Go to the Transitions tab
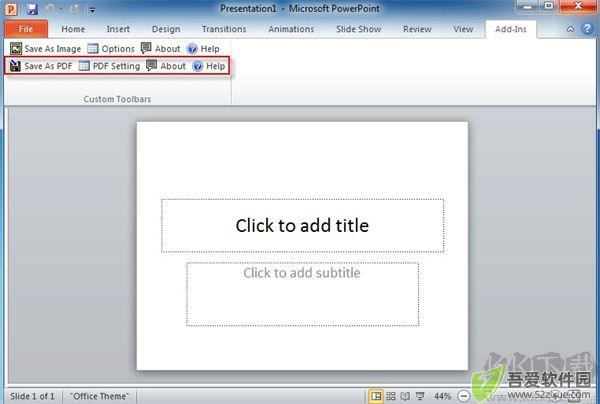 [224, 29]
